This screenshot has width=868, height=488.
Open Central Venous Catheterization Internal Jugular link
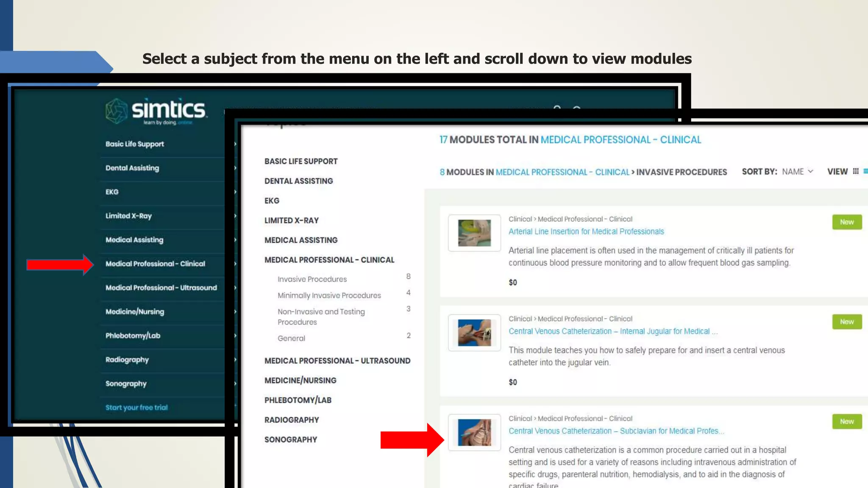613,331
